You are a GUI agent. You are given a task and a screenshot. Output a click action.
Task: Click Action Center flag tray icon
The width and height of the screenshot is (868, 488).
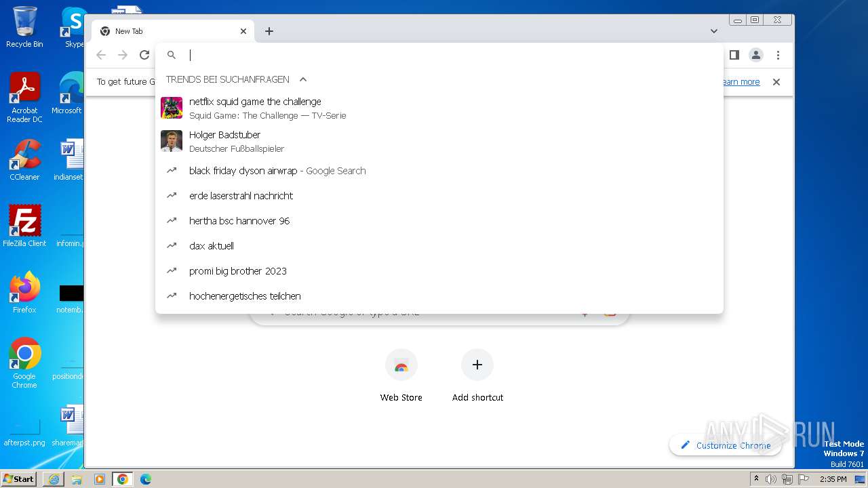802,479
